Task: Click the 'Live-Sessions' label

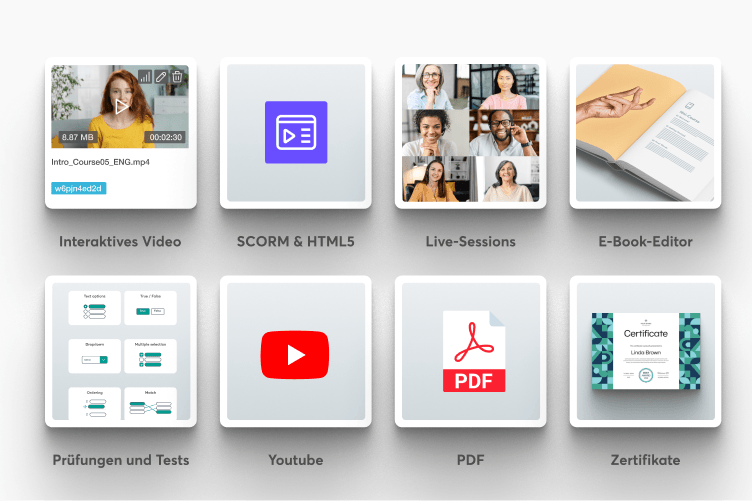Action: click(x=470, y=242)
